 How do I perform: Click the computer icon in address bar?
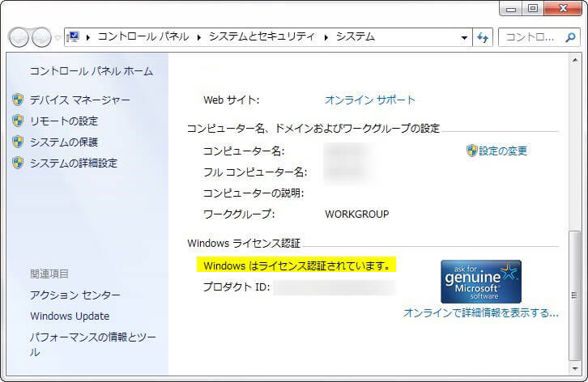pyautogui.click(x=73, y=36)
